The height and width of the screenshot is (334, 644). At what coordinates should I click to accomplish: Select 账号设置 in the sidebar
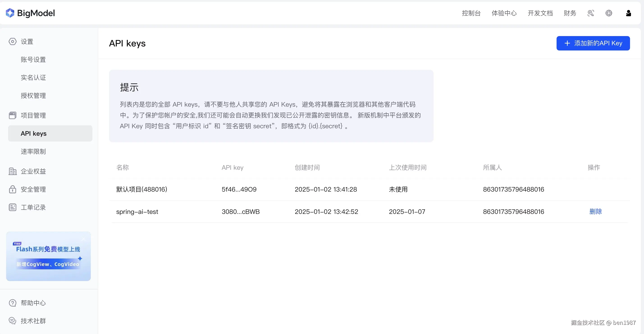(33, 59)
